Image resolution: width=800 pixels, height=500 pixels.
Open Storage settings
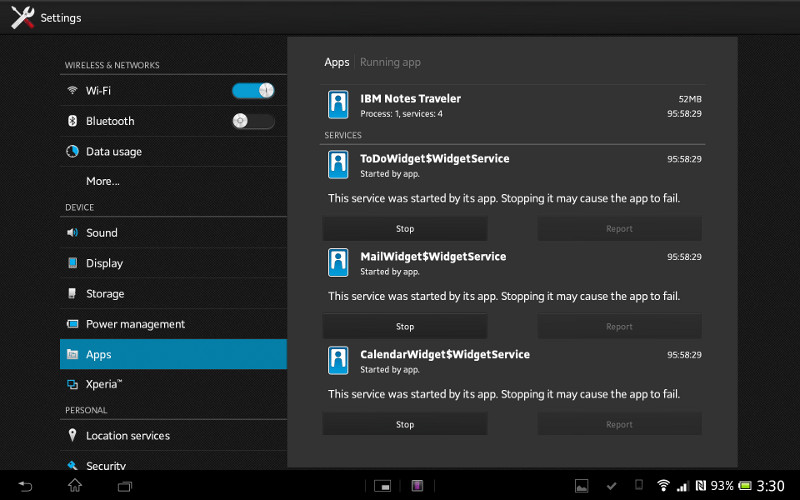(x=173, y=293)
